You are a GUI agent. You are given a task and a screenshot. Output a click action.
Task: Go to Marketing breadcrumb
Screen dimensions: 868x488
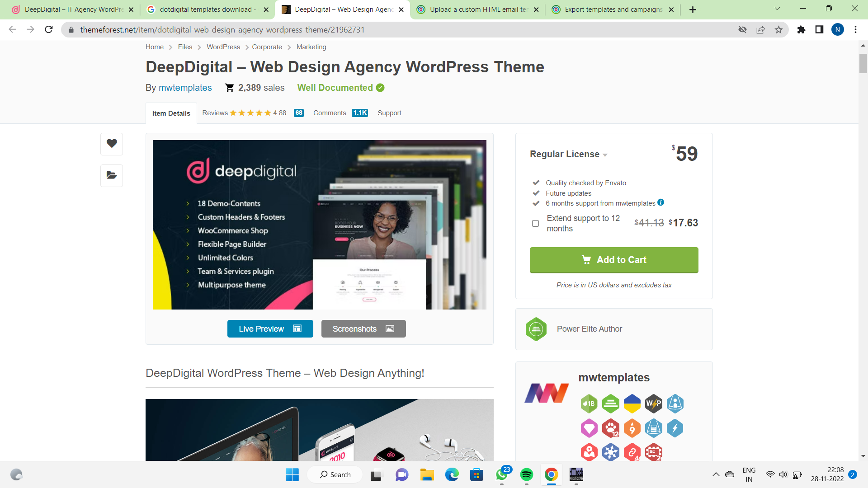pyautogui.click(x=311, y=47)
